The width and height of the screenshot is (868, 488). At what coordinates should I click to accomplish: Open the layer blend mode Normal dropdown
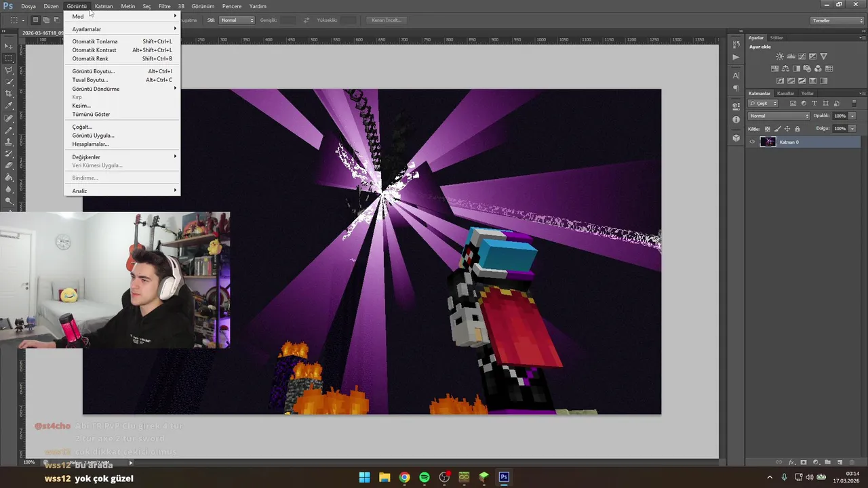pyautogui.click(x=778, y=116)
